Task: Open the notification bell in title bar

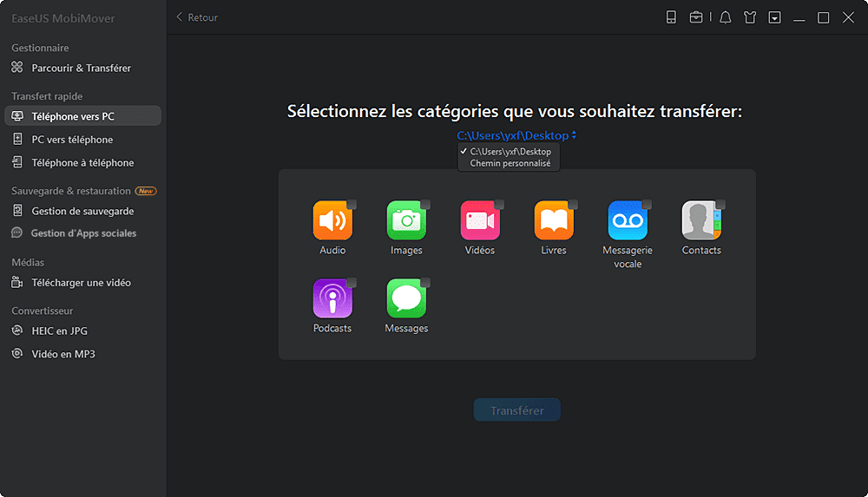Action: click(725, 17)
